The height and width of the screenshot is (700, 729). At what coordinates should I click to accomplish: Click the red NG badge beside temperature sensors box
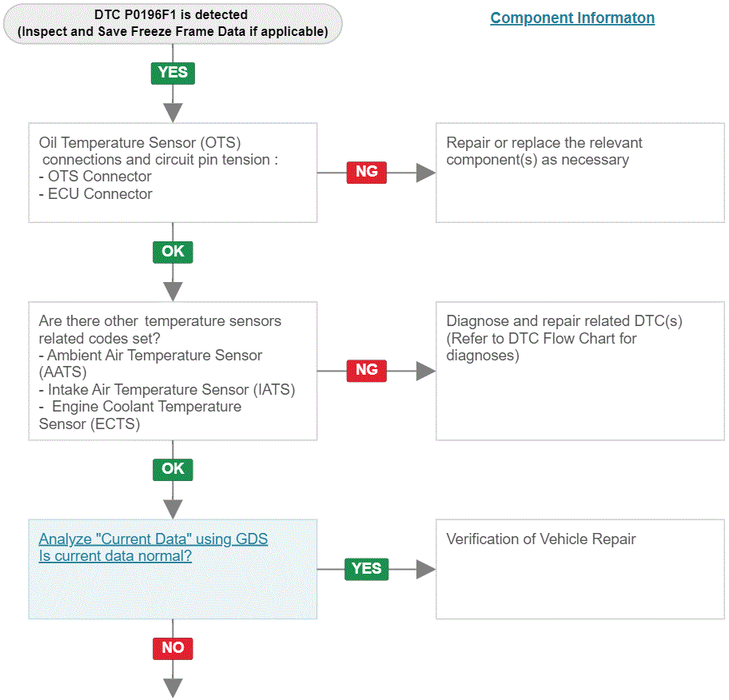[x=366, y=371]
